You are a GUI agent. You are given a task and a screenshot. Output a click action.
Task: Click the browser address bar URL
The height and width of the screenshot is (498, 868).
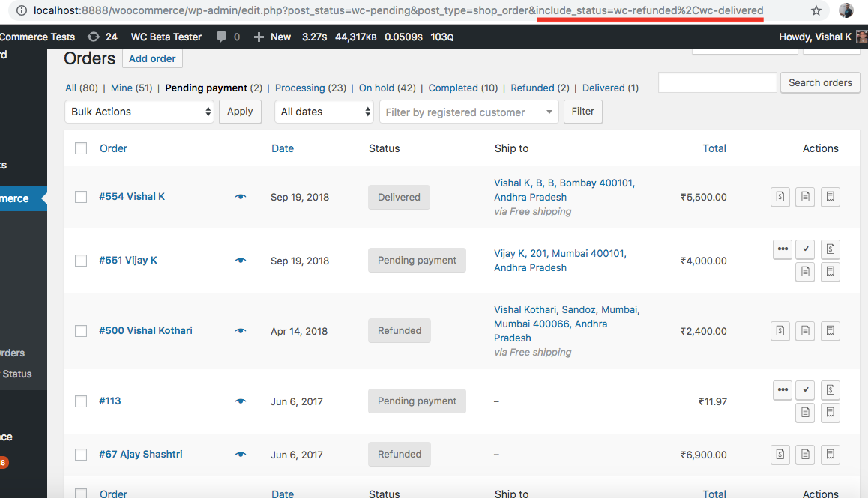pyautogui.click(x=398, y=10)
